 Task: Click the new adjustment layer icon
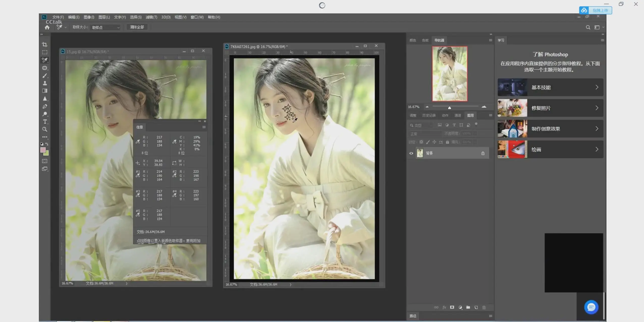point(460,307)
